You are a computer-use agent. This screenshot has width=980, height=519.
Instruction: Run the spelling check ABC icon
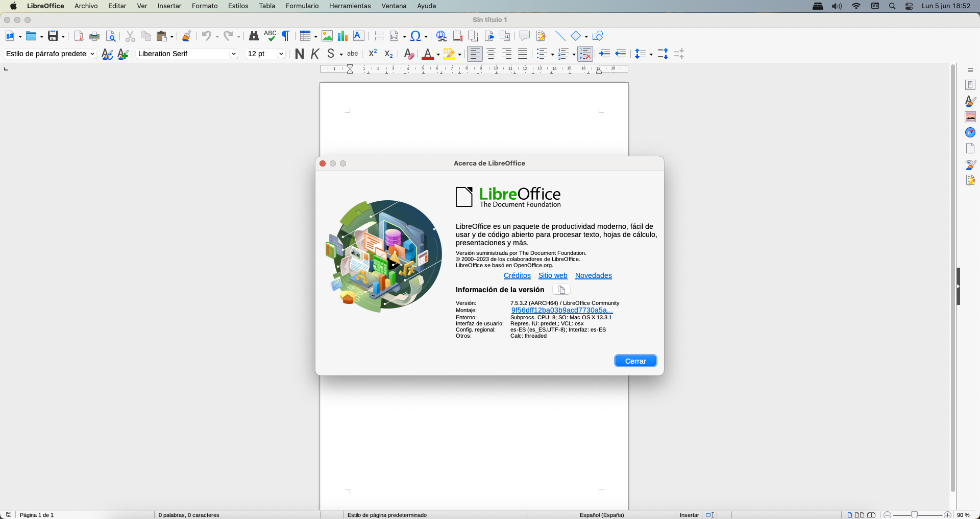(270, 36)
